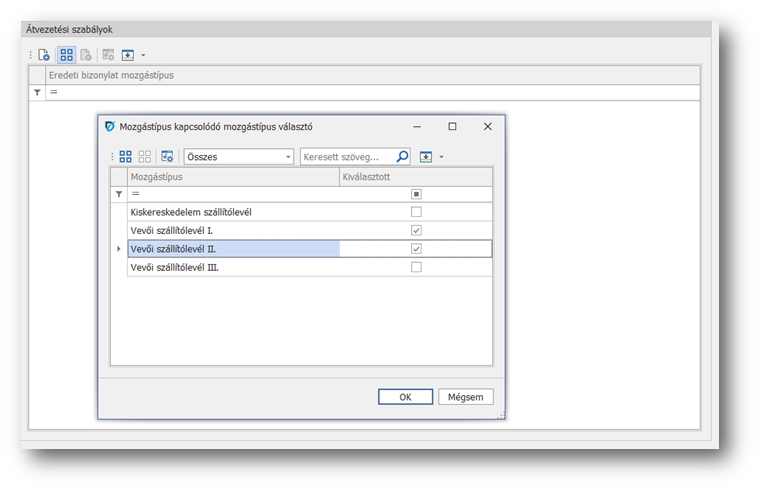The image size is (761, 491).
Task: Click the magnifier search icon
Action: pyautogui.click(x=402, y=157)
